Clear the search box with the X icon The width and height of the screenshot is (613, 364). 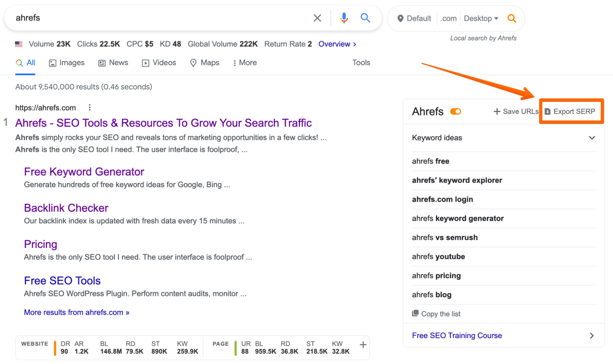click(x=317, y=18)
